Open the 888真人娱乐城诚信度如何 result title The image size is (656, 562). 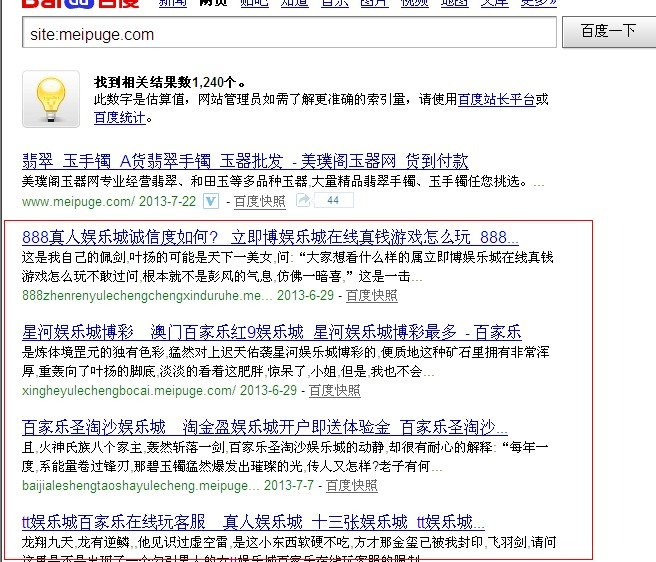(270, 237)
